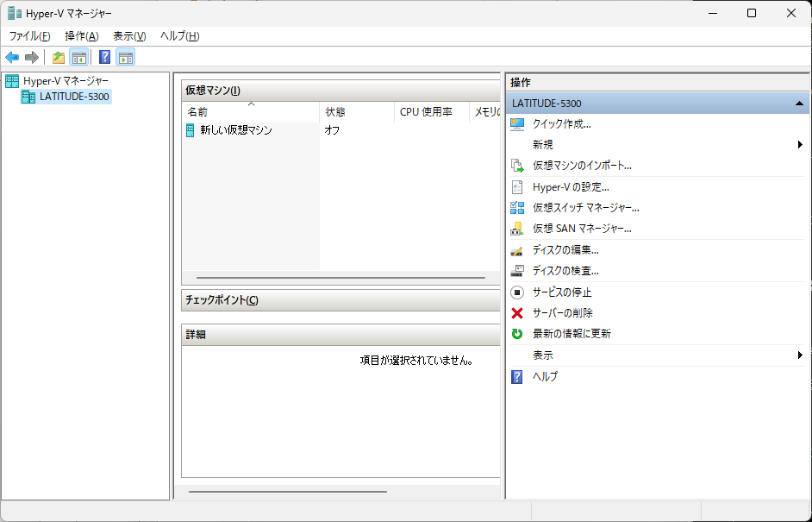The width and height of the screenshot is (812, 522).
Task: Sort by the 状態 column header
Action: (357, 112)
